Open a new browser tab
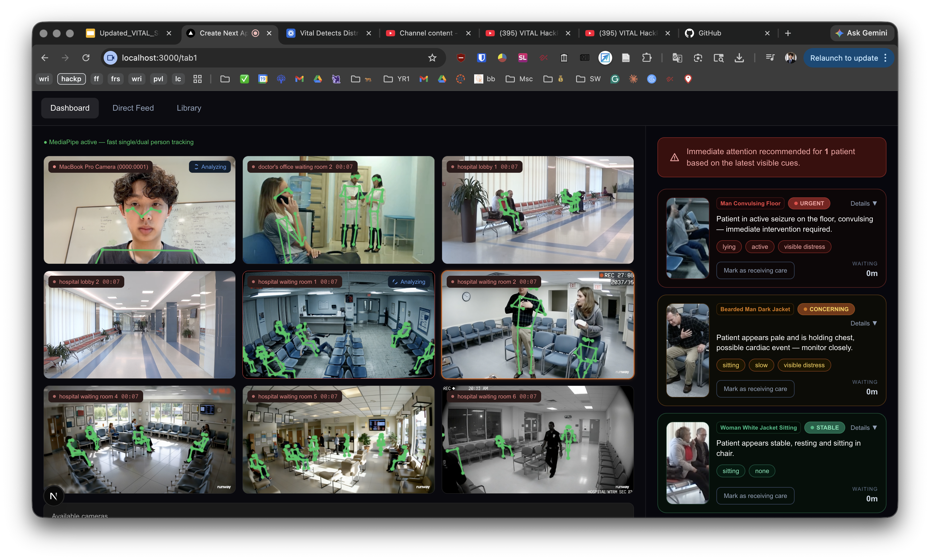930x560 pixels. (x=788, y=33)
